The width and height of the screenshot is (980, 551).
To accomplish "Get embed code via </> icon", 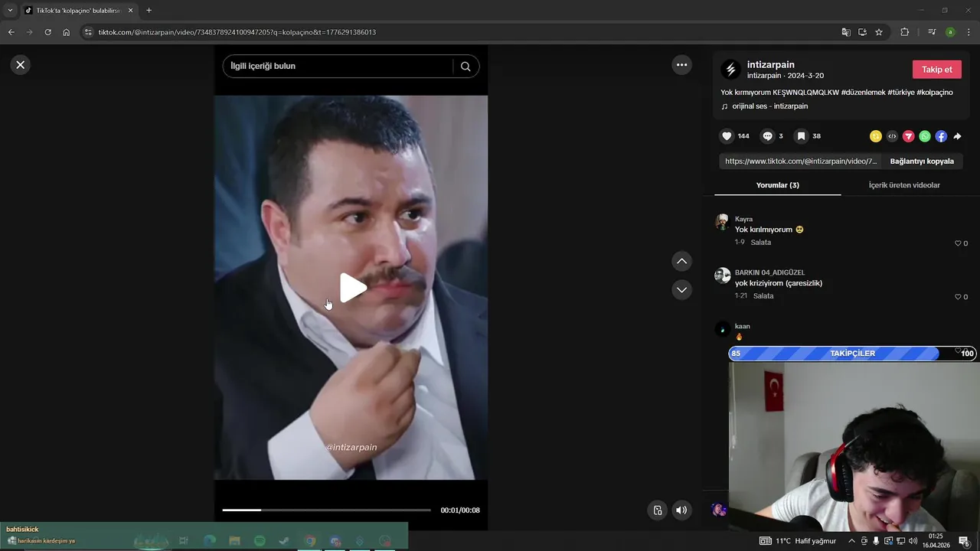I will (x=892, y=136).
